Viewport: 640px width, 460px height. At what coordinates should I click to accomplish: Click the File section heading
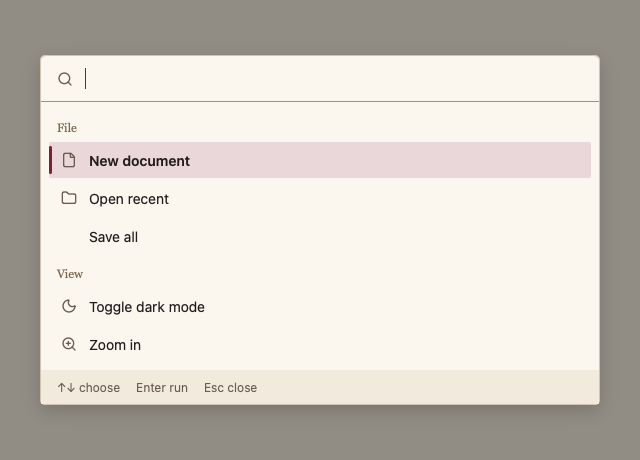click(x=67, y=128)
